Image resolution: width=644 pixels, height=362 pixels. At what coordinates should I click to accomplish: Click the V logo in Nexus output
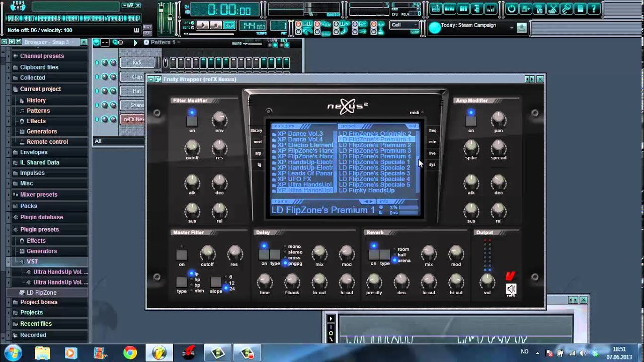pos(510,276)
